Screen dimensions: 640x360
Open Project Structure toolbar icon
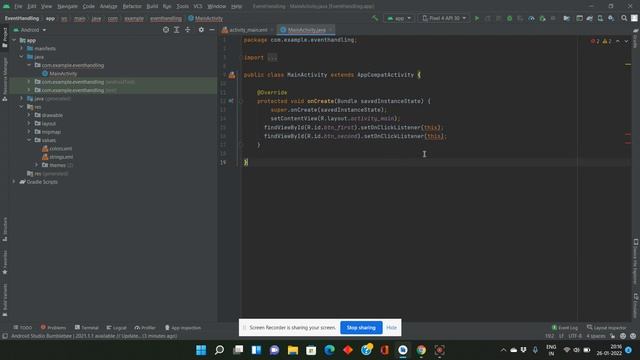(x=567, y=18)
